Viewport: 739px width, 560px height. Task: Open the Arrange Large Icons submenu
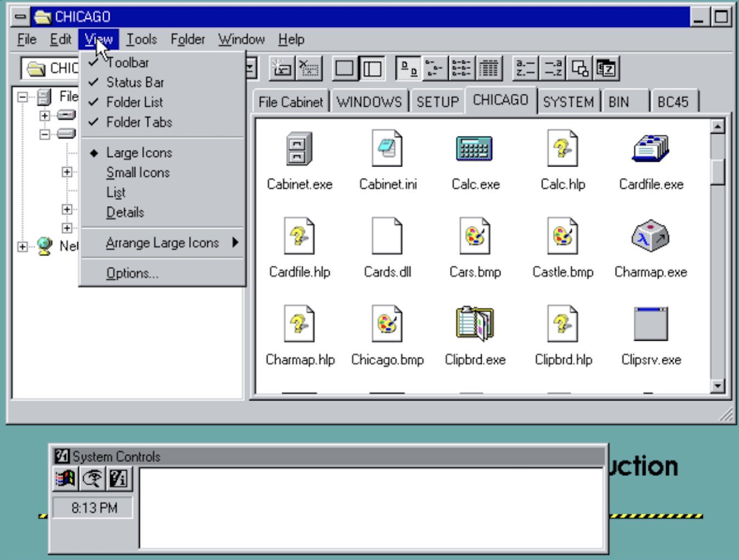tap(162, 243)
